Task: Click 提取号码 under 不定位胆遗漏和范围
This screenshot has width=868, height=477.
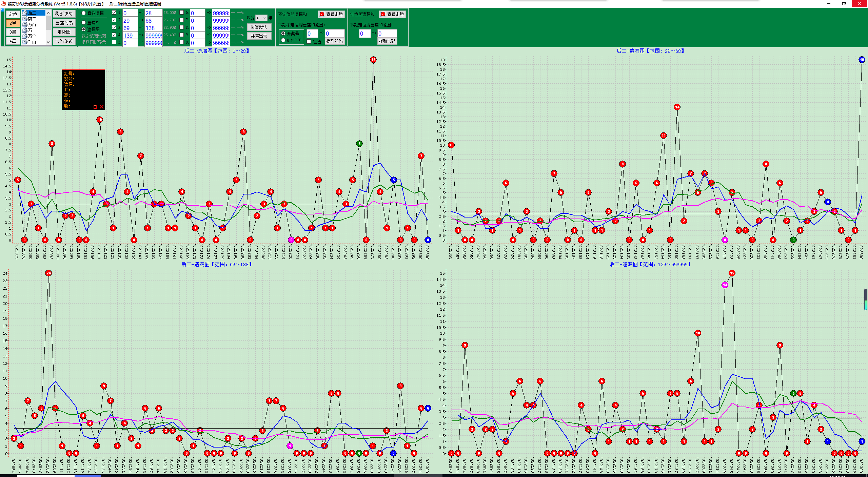Action: click(335, 41)
